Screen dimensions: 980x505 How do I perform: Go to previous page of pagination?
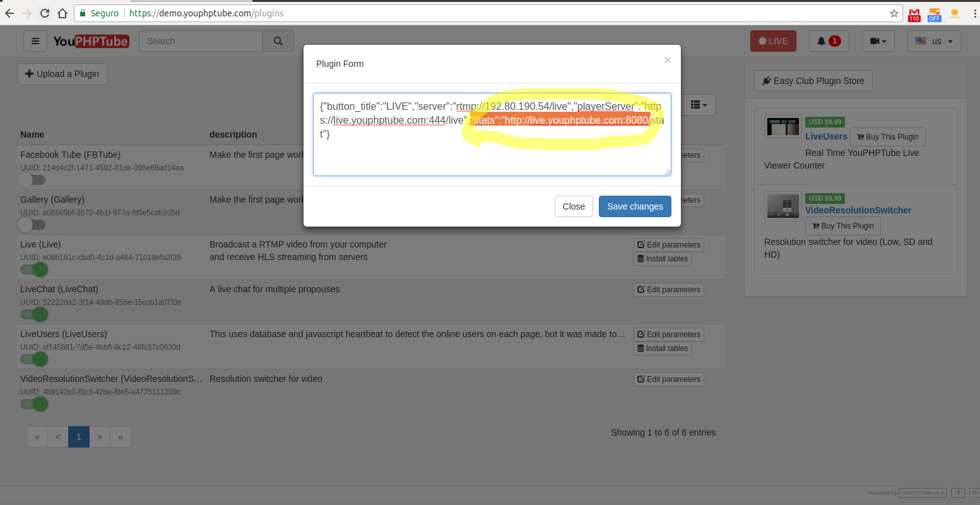point(58,437)
